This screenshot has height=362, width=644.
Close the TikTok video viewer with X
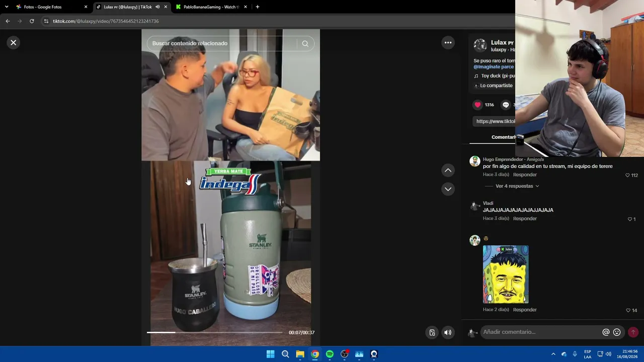(14, 43)
